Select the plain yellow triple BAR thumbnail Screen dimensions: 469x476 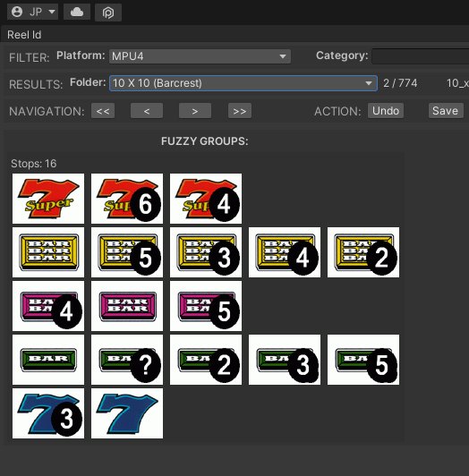[48, 252]
